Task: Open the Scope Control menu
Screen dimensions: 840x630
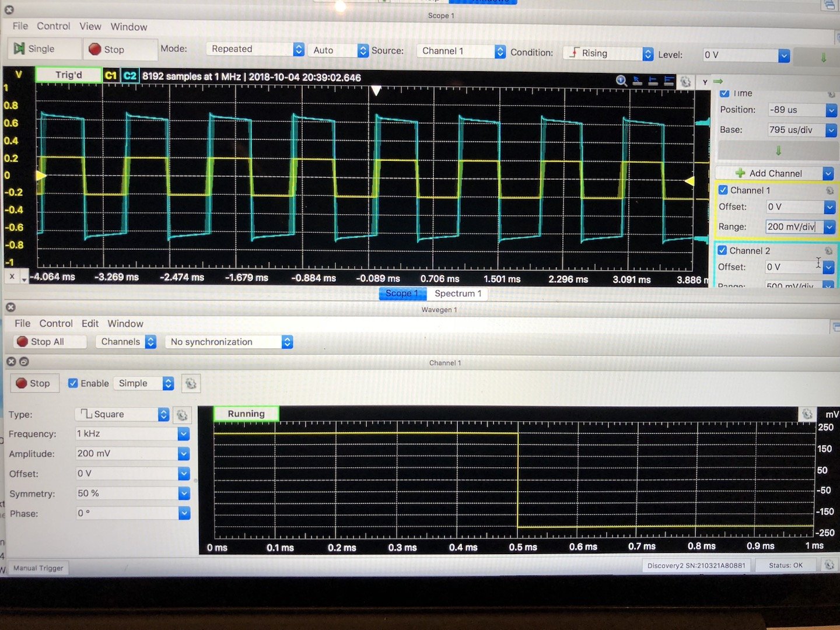Action: point(53,26)
